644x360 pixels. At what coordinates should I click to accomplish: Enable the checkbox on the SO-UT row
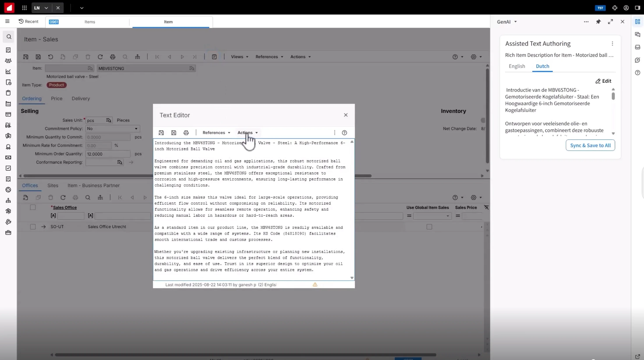pos(33,227)
